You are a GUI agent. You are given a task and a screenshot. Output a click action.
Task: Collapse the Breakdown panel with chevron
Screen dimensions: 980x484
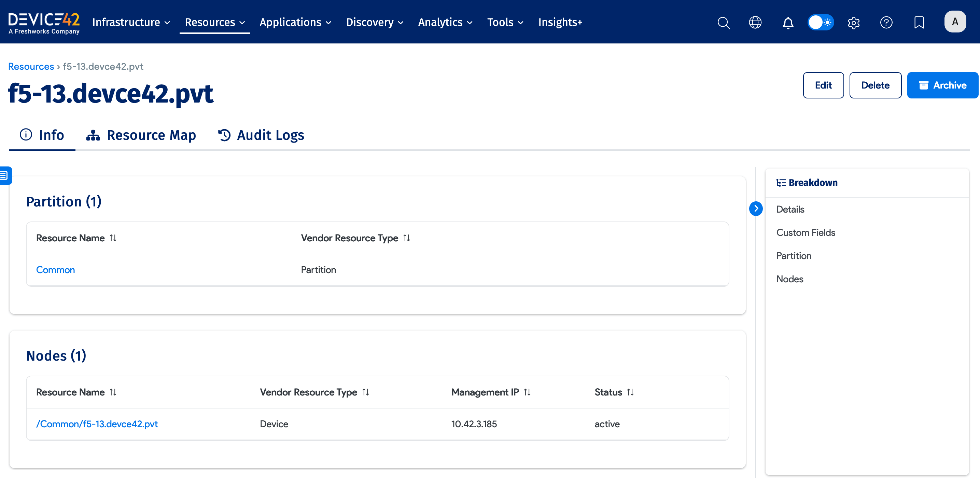click(x=756, y=209)
